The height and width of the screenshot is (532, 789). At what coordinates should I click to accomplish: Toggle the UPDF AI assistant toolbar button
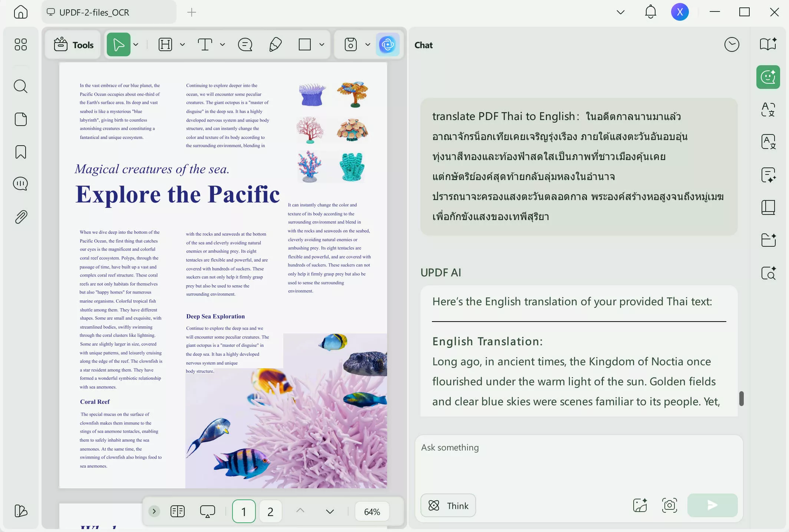[387, 45]
